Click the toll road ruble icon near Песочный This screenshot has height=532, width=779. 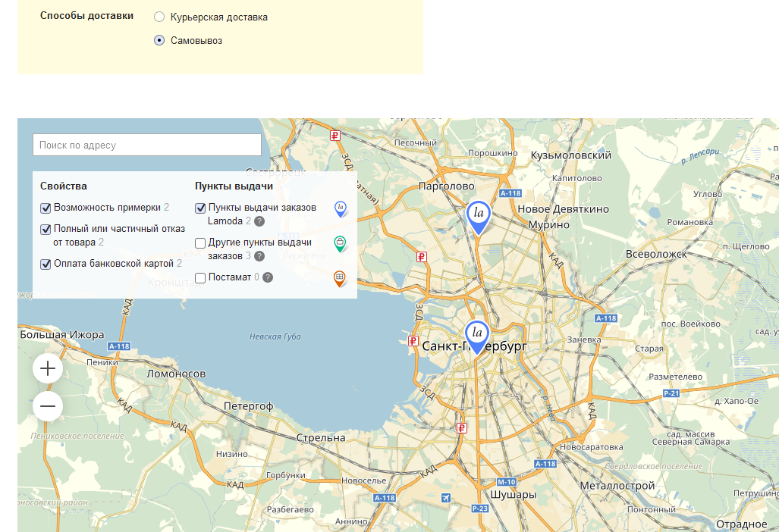tap(335, 136)
